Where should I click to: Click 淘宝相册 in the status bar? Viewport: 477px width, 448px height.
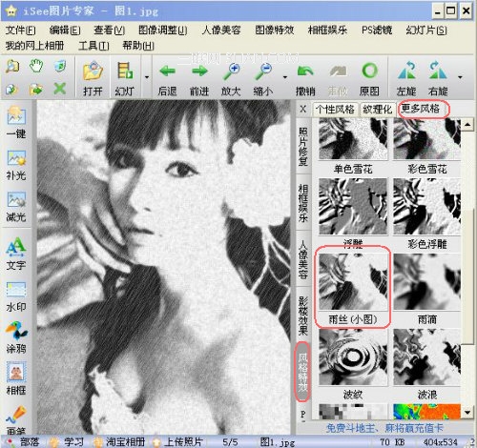(x=120, y=441)
